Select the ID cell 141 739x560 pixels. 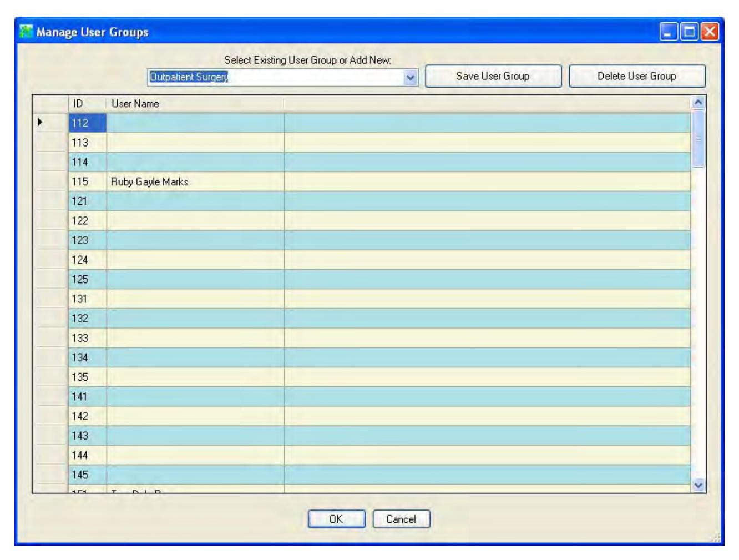88,397
